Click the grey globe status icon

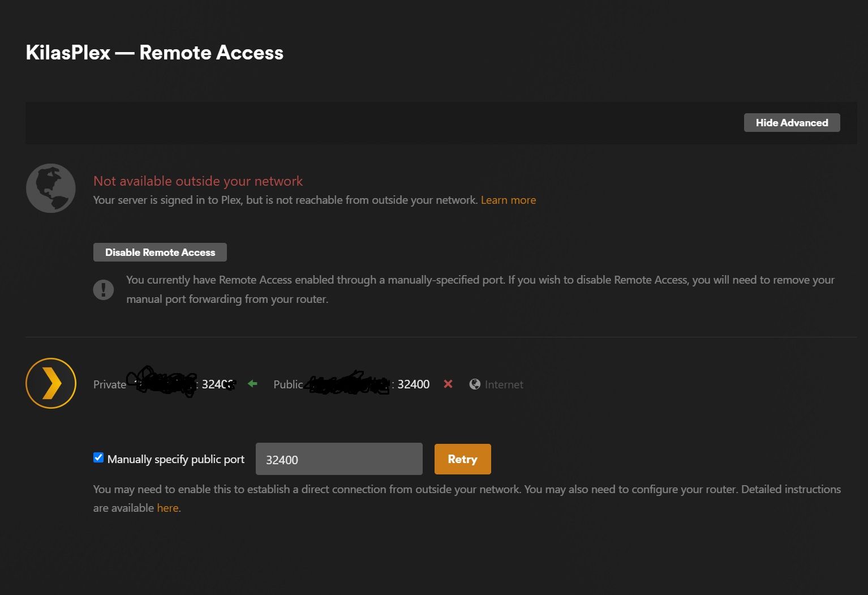pos(51,189)
